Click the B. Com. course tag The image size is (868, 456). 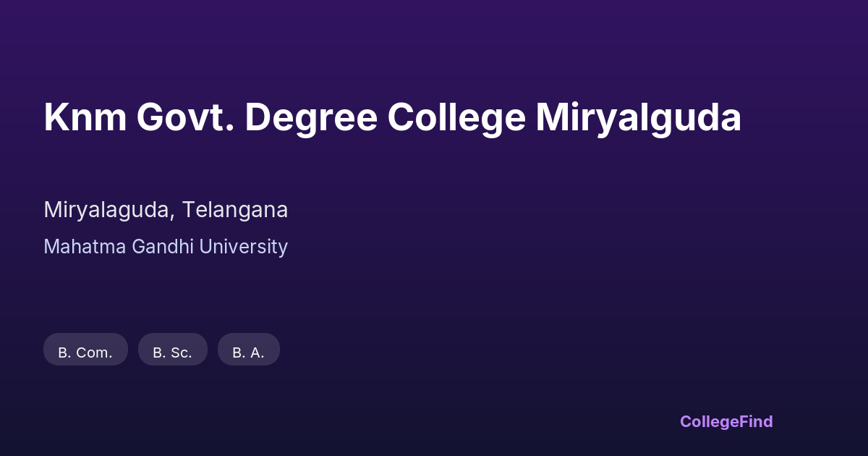85,352
